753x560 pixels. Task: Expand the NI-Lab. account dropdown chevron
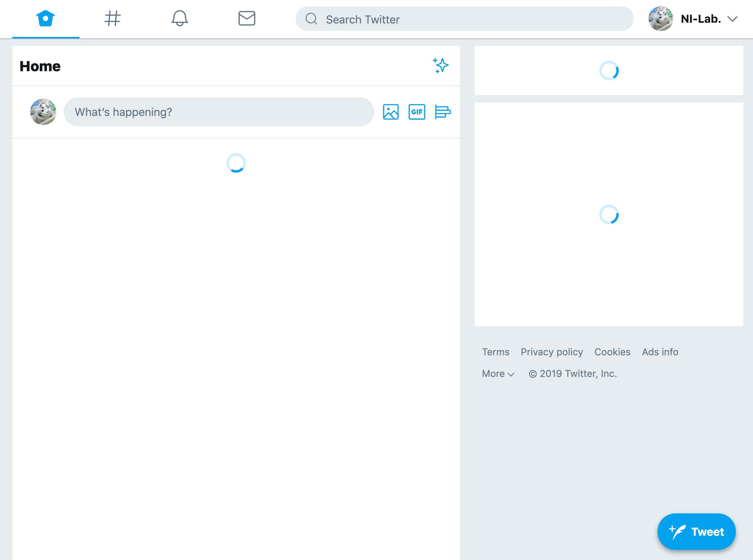732,19
